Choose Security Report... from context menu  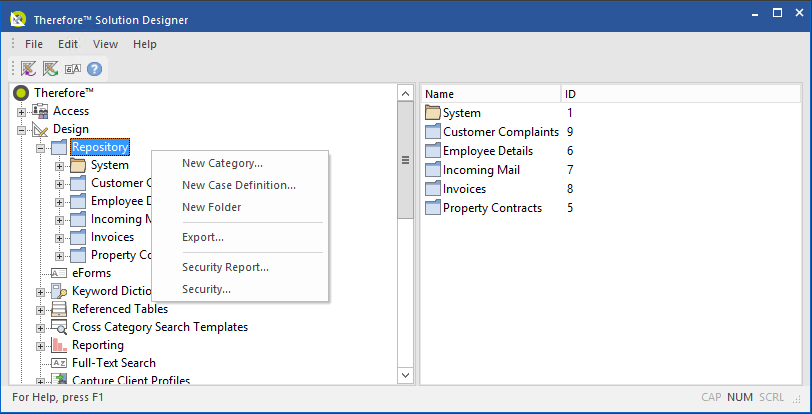point(240,267)
